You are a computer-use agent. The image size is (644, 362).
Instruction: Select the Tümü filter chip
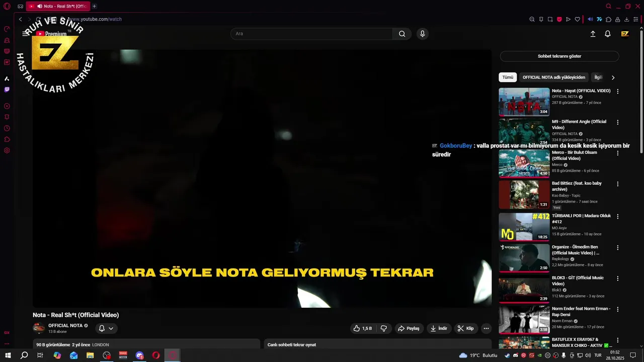point(508,77)
